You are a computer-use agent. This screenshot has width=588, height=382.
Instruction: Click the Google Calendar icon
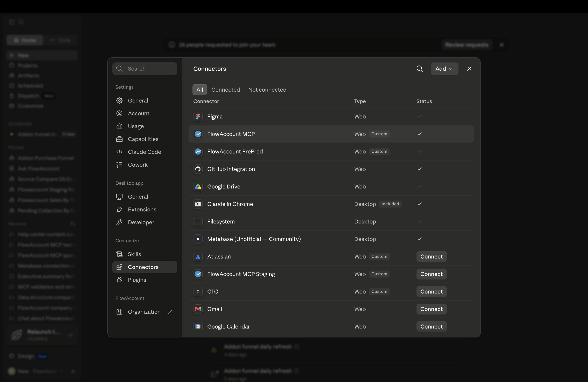pos(198,327)
